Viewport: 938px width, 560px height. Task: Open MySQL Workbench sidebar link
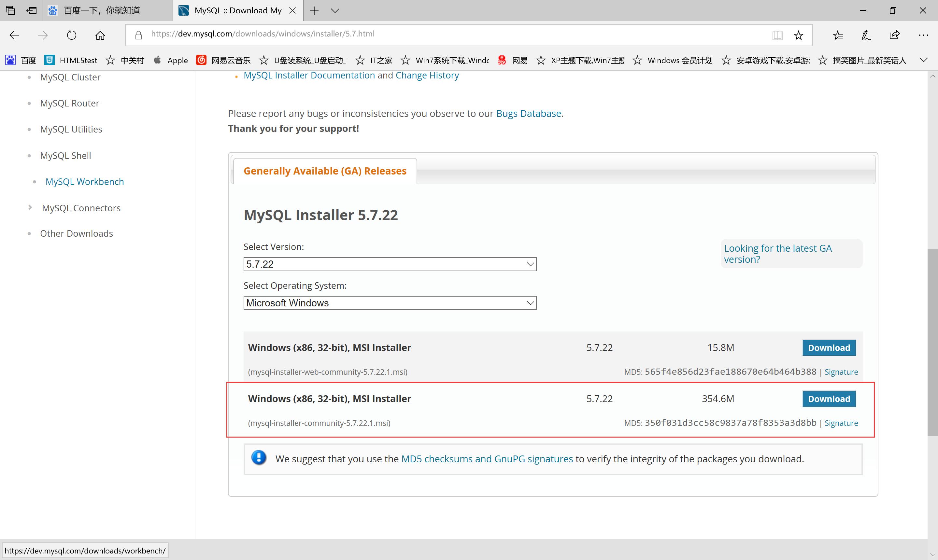point(85,182)
